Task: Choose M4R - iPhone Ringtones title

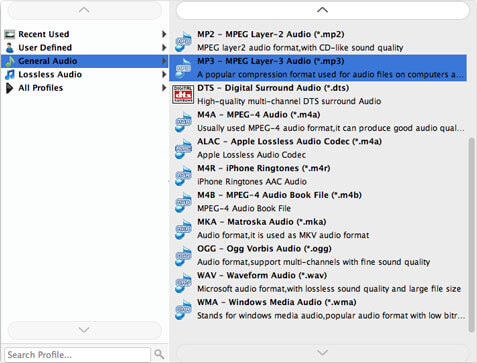Action: pyautogui.click(x=264, y=168)
